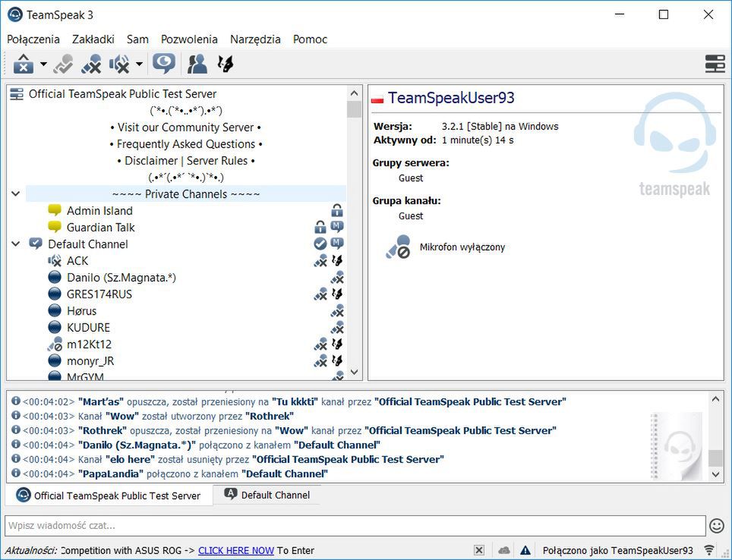Click Frequently Asked Questions channel link

(186, 144)
